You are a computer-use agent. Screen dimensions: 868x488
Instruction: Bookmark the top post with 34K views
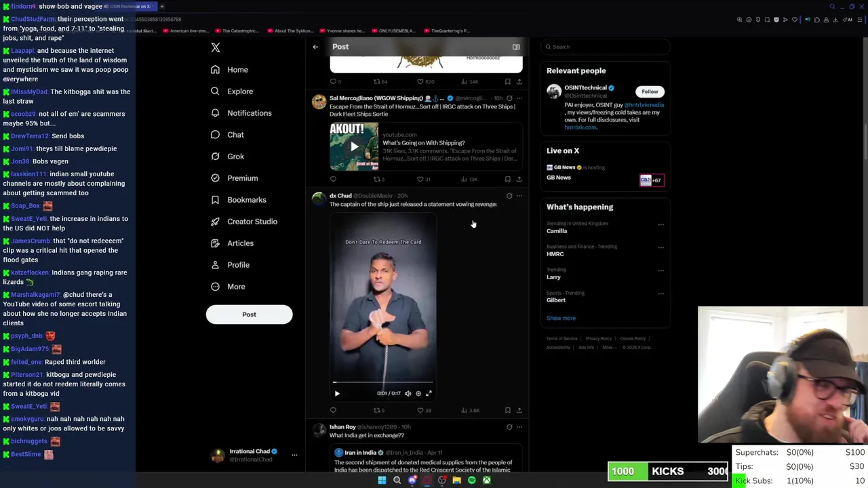click(x=507, y=81)
